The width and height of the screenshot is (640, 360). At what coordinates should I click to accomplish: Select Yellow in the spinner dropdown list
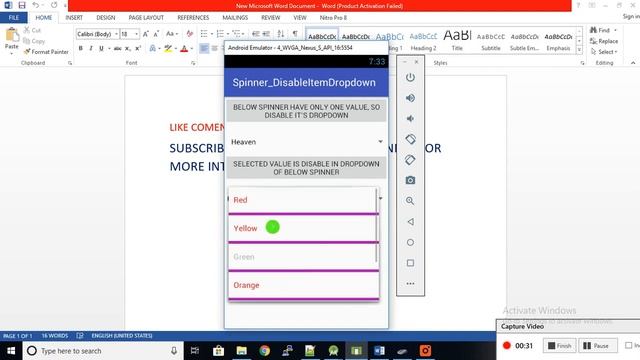tap(303, 228)
